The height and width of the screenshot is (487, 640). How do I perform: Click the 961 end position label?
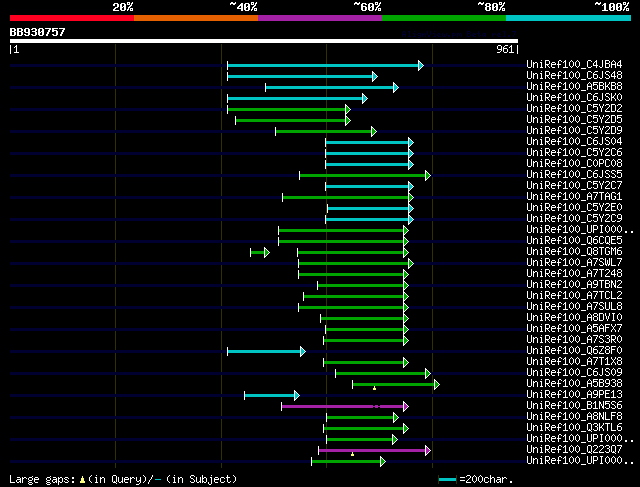pyautogui.click(x=505, y=49)
